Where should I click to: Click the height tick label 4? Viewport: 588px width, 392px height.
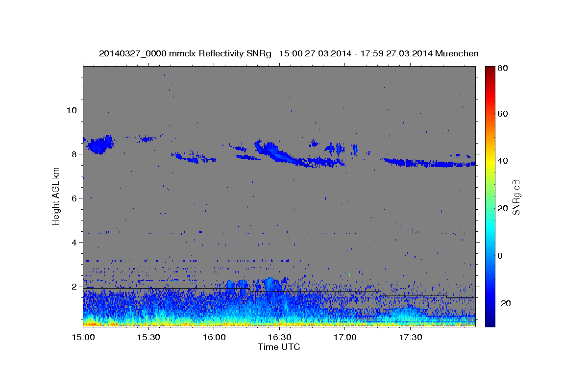point(74,242)
